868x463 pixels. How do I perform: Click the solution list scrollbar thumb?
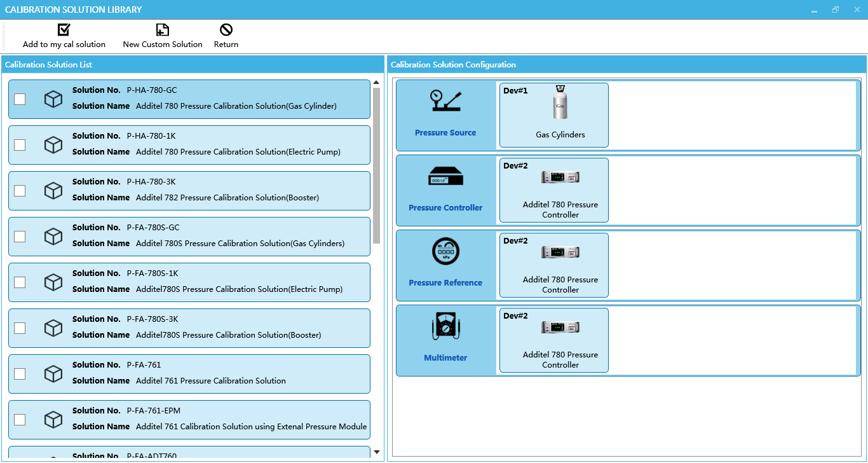click(376, 165)
